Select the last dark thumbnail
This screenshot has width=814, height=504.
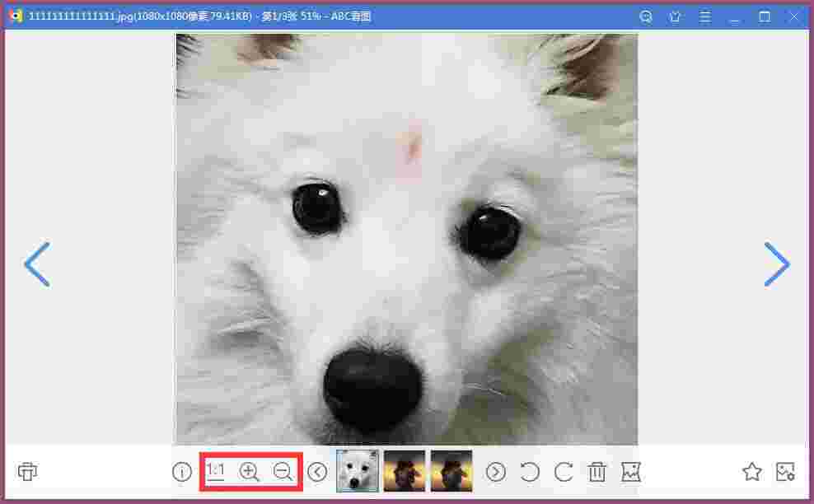coord(451,470)
